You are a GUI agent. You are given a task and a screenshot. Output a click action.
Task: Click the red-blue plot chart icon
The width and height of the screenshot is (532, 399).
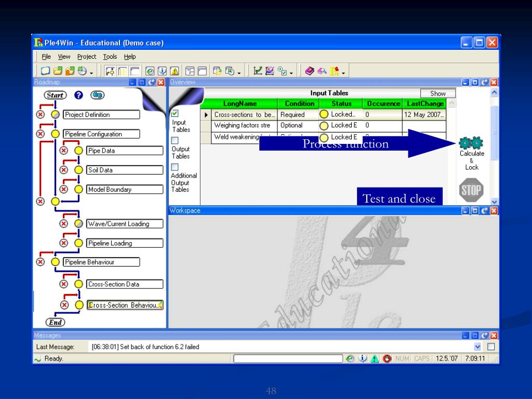[270, 71]
